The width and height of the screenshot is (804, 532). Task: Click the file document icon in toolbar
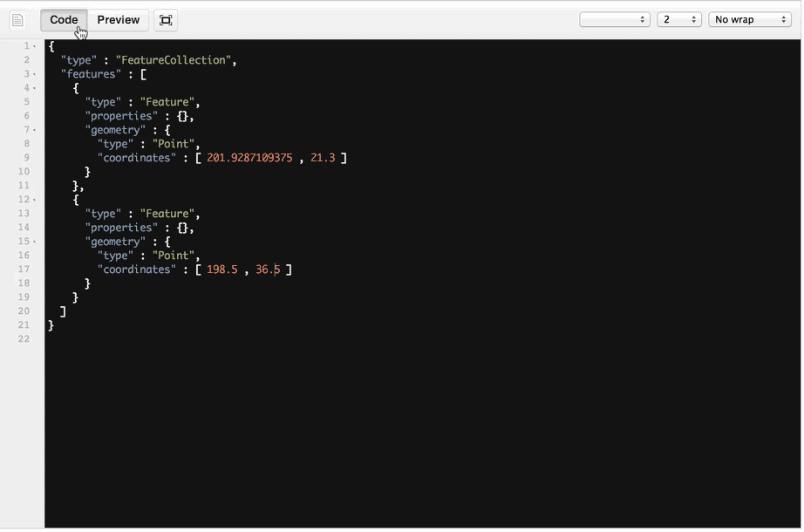point(17,20)
